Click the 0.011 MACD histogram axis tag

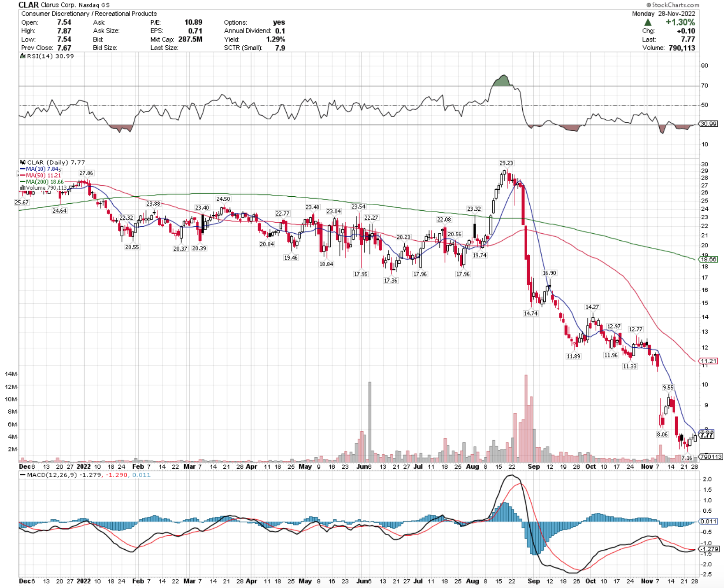click(x=709, y=522)
